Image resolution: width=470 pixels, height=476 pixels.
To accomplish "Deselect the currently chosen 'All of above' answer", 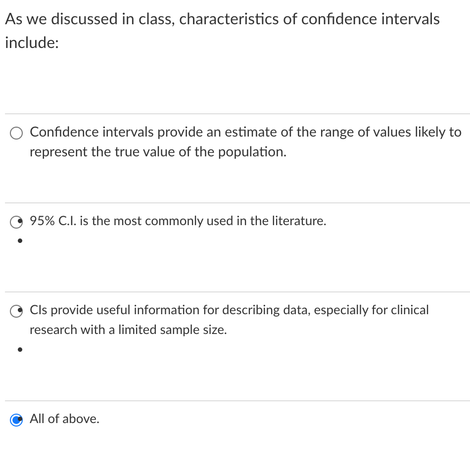I will click(x=16, y=420).
